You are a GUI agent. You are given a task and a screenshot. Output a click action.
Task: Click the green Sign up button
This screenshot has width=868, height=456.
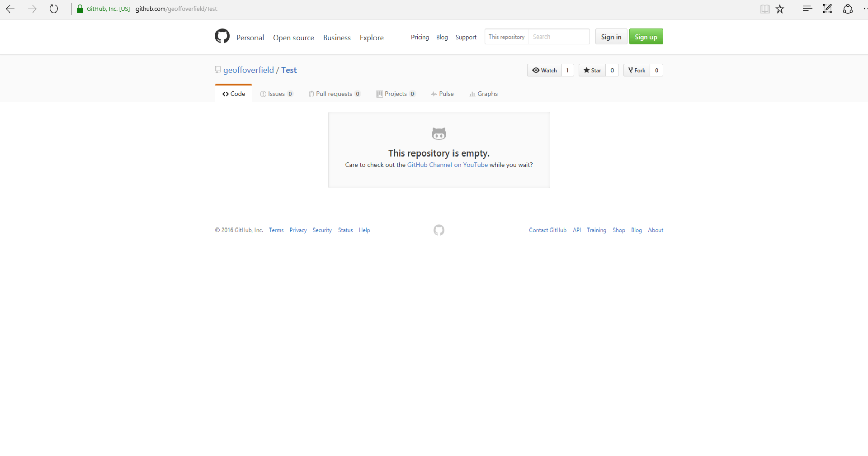(646, 36)
